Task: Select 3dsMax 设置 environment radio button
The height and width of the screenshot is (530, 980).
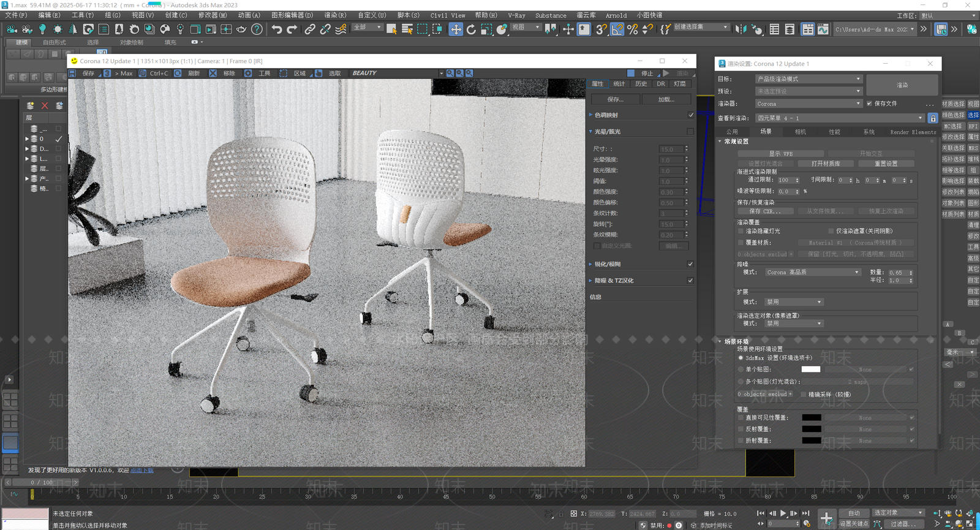Action: [x=741, y=358]
